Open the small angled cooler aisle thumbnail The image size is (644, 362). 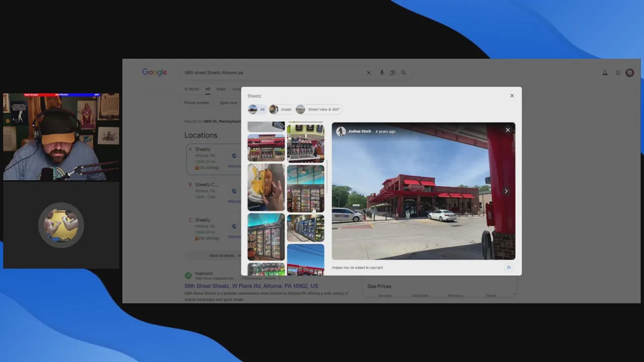coord(305,228)
